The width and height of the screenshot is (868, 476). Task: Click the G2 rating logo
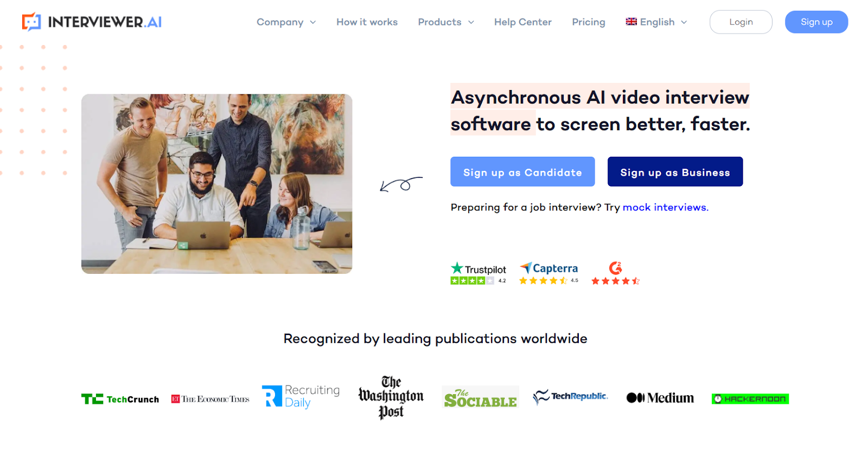point(615,268)
